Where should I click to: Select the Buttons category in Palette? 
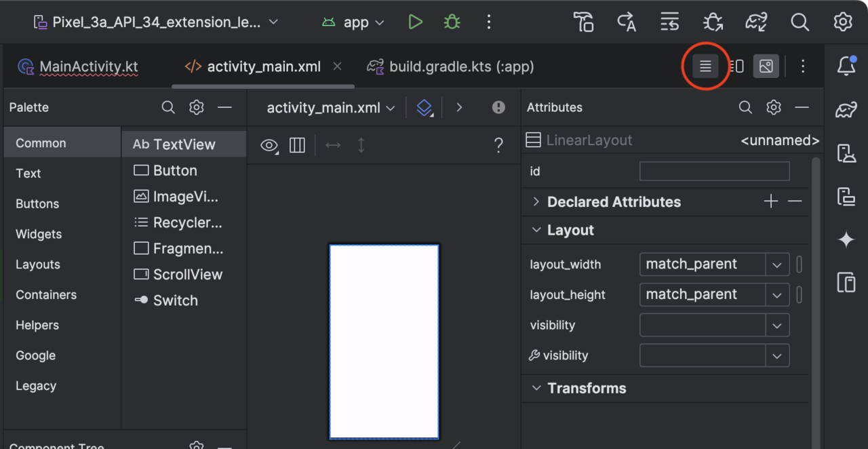37,204
